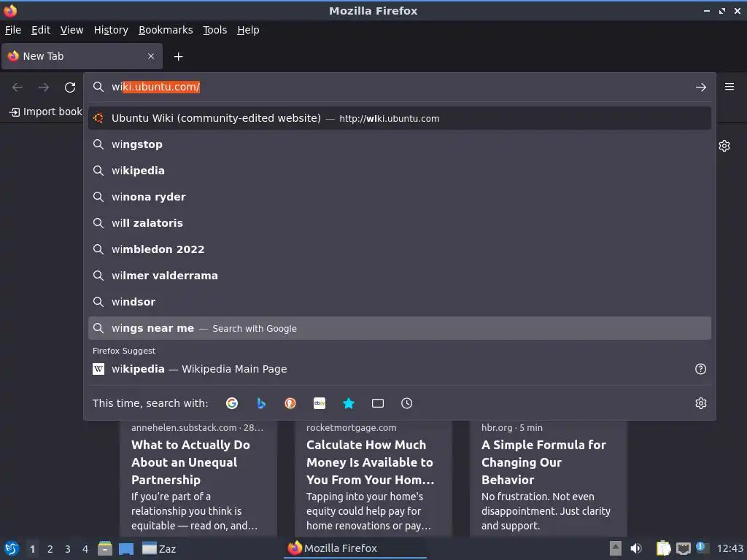The height and width of the screenshot is (560, 747).
Task: Search bookmarks using the star icon
Action: point(349,403)
